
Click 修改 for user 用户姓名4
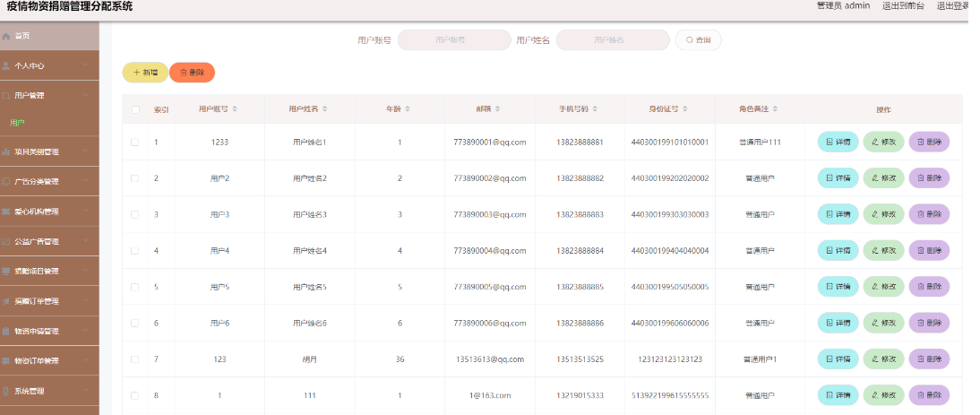[x=884, y=251]
